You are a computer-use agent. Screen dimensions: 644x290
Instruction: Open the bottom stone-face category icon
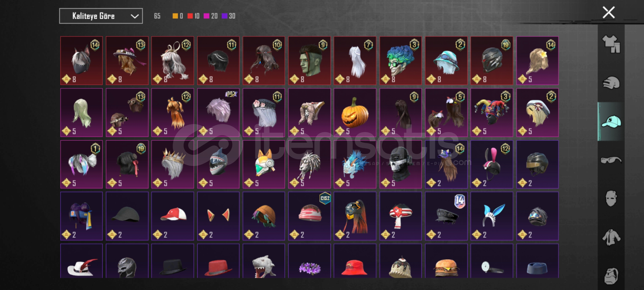coord(611,276)
